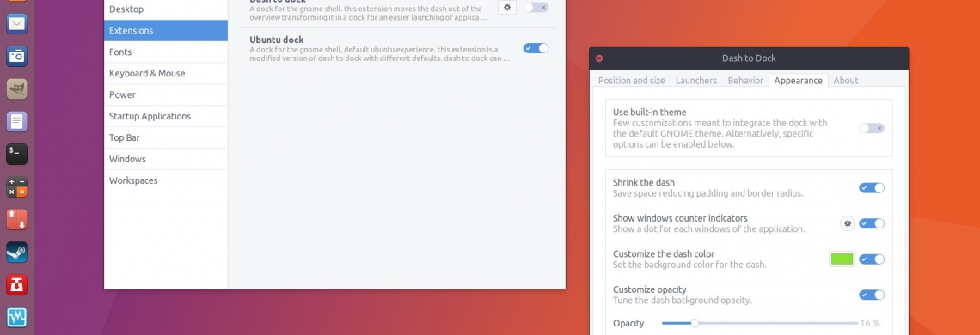Launch Steam from the dock
This screenshot has width=980, height=335.
tap(17, 253)
